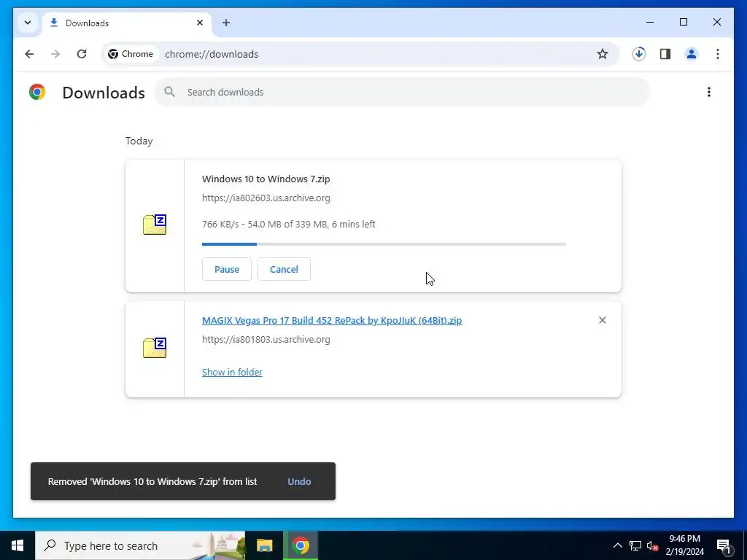Screen dimensions: 747x560
Task: Minimize the Chrome window
Action: click(650, 22)
